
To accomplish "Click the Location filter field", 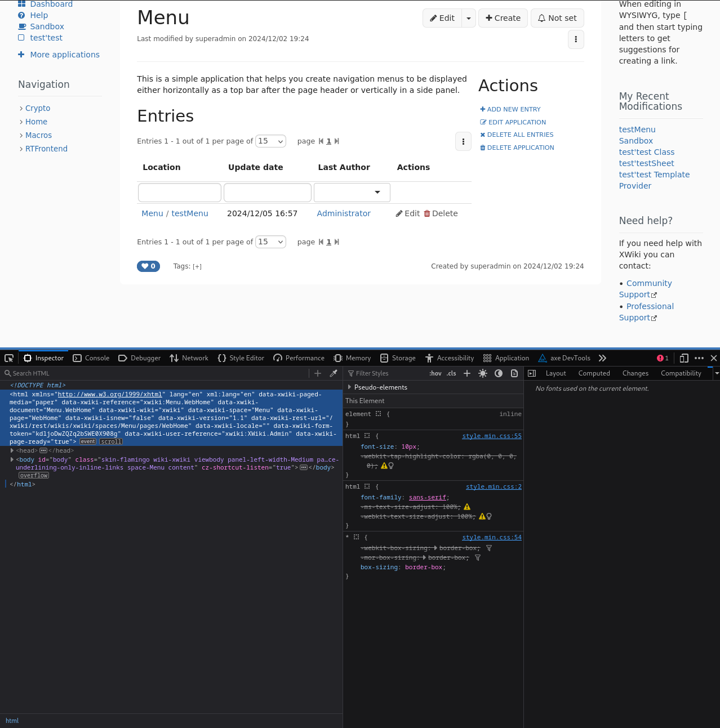I will click(180, 193).
